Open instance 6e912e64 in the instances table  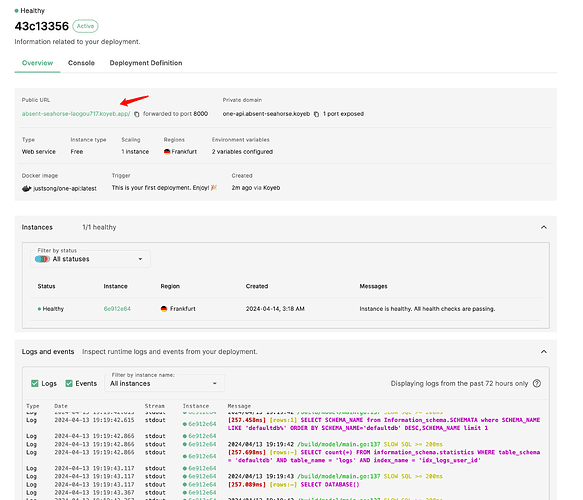coord(117,309)
